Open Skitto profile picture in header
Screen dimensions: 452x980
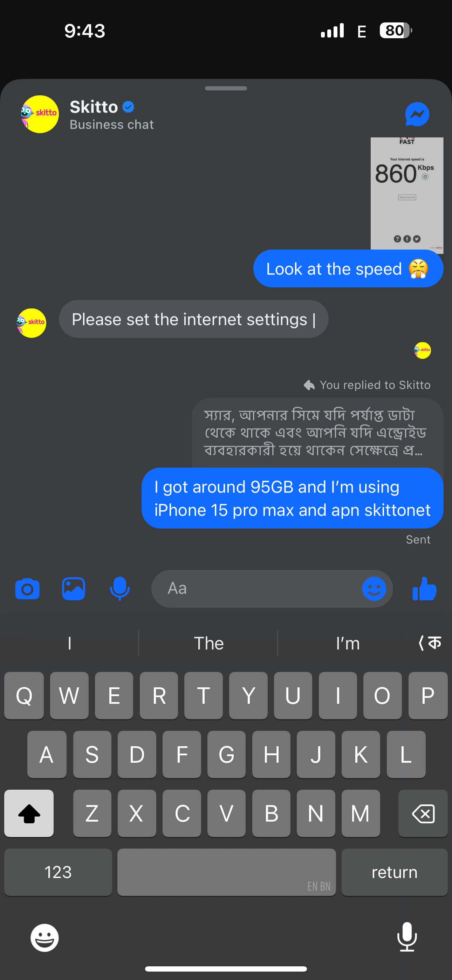coord(40,114)
